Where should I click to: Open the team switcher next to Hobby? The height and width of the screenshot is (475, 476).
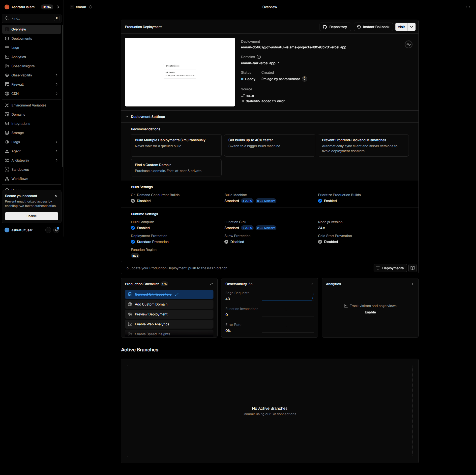[58, 7]
